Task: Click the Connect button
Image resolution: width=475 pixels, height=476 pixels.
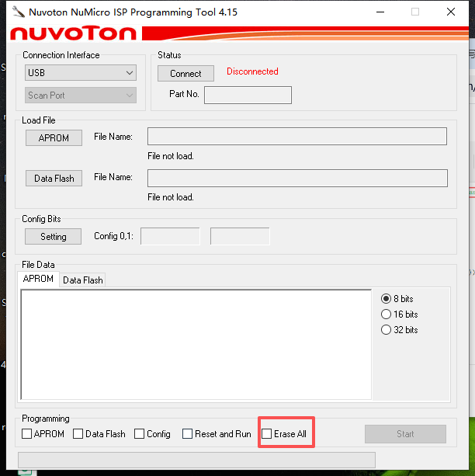Action: pos(185,74)
